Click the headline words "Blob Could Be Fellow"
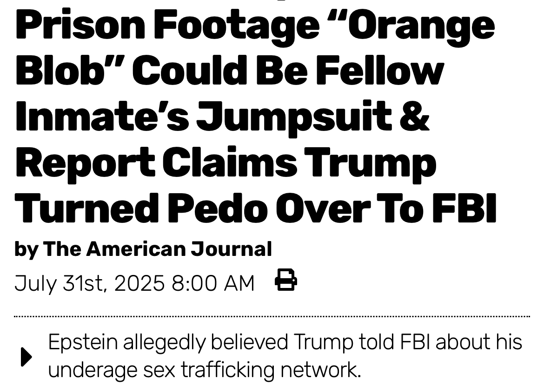The image size is (544, 392). tap(229, 70)
